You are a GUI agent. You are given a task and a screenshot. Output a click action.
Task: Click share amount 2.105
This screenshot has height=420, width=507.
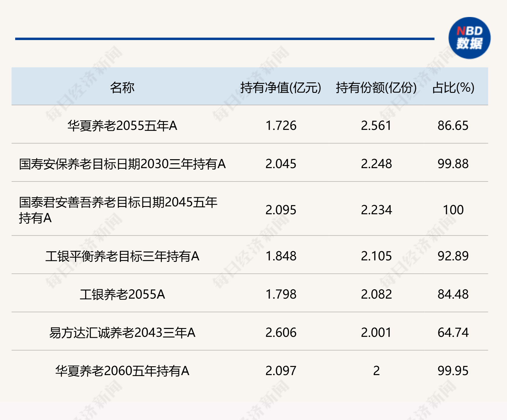point(376,256)
